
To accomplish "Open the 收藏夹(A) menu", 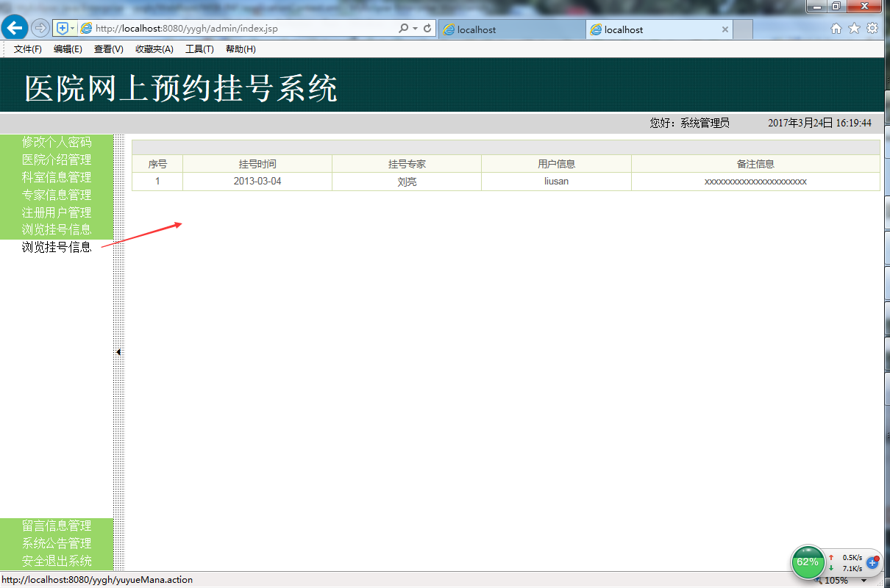I will (154, 49).
